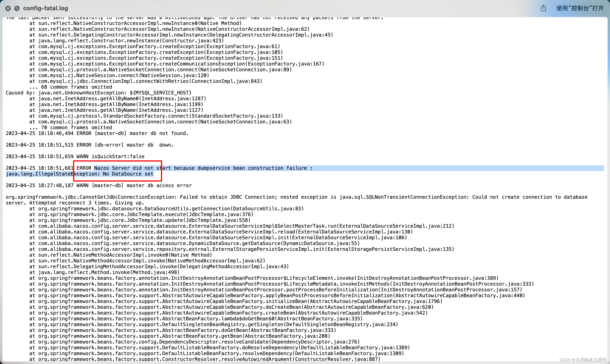
Task: Click the '... 68 common frames omitted' line
Action: (70, 87)
